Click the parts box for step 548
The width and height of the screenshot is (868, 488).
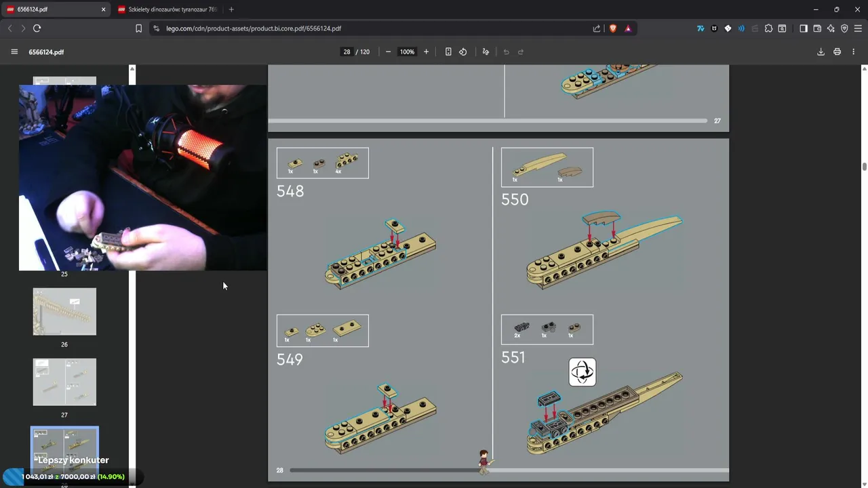tap(323, 163)
